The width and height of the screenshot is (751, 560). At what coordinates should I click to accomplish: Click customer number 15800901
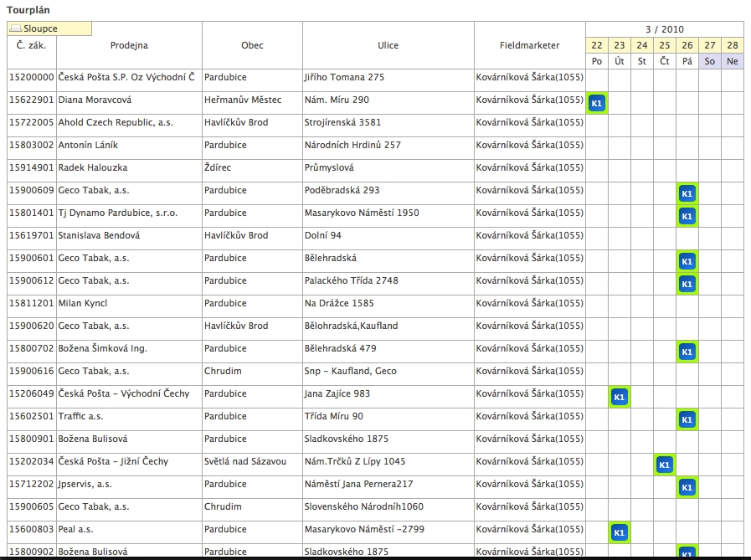coord(32,439)
